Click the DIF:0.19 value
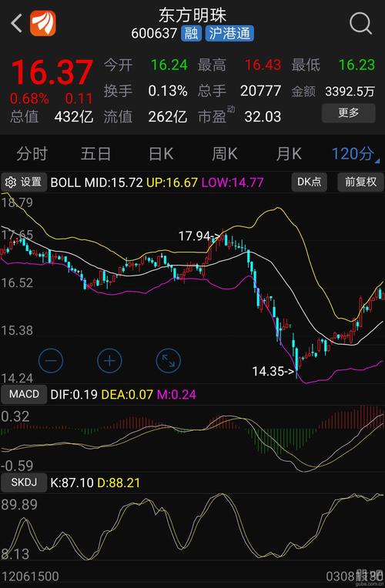The height and width of the screenshot is (588, 385). [x=74, y=395]
